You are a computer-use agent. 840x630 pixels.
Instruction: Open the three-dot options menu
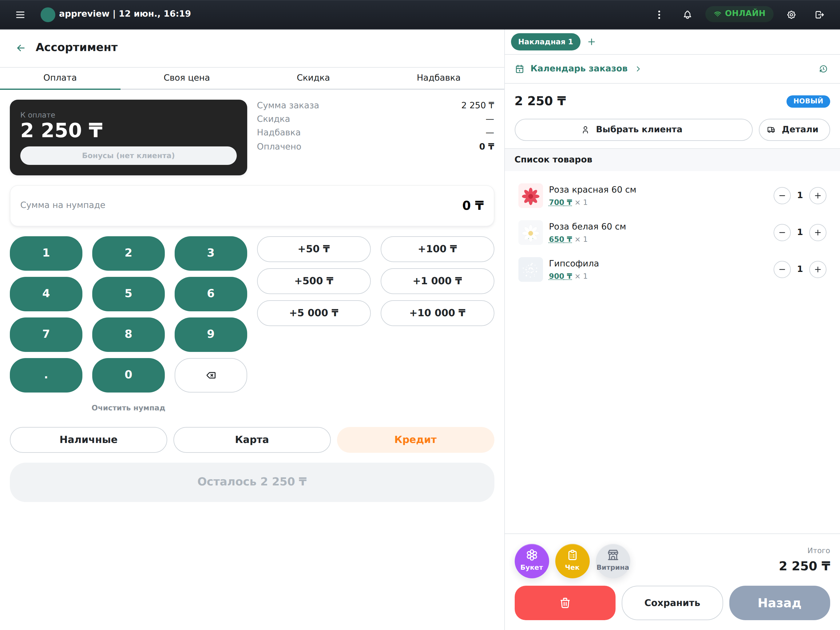click(x=659, y=15)
